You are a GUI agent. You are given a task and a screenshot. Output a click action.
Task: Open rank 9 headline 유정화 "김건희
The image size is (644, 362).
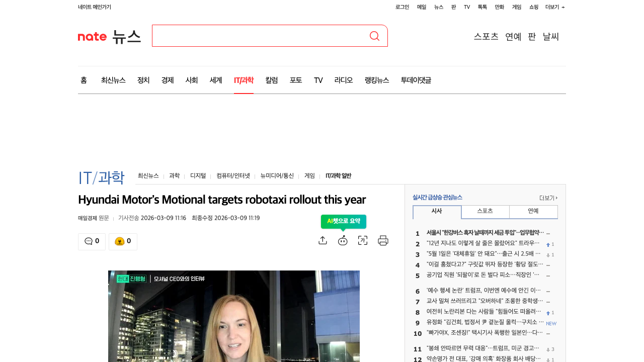(x=486, y=322)
